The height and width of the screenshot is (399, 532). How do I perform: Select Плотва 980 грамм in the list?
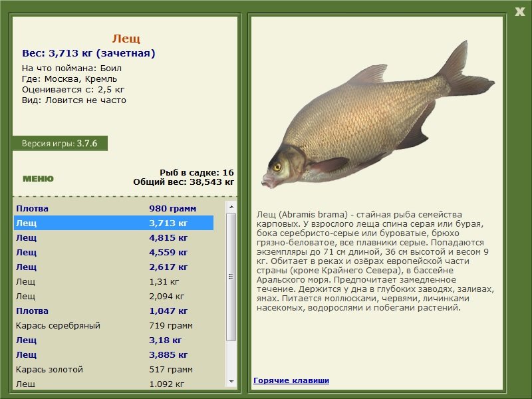113,208
